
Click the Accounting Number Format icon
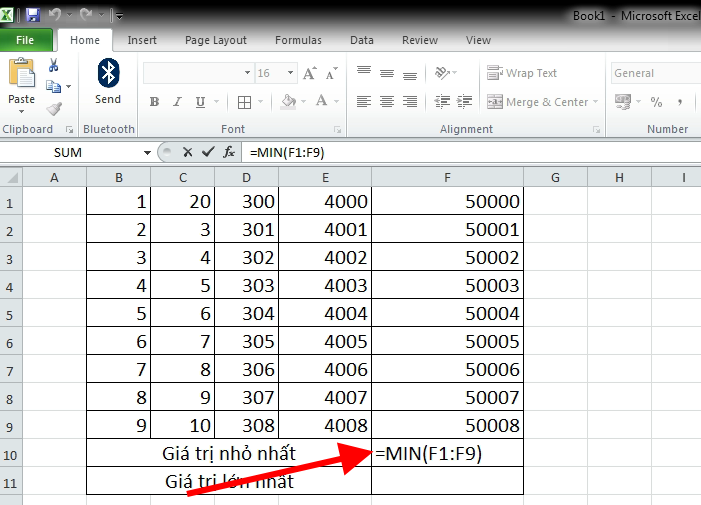(x=623, y=101)
